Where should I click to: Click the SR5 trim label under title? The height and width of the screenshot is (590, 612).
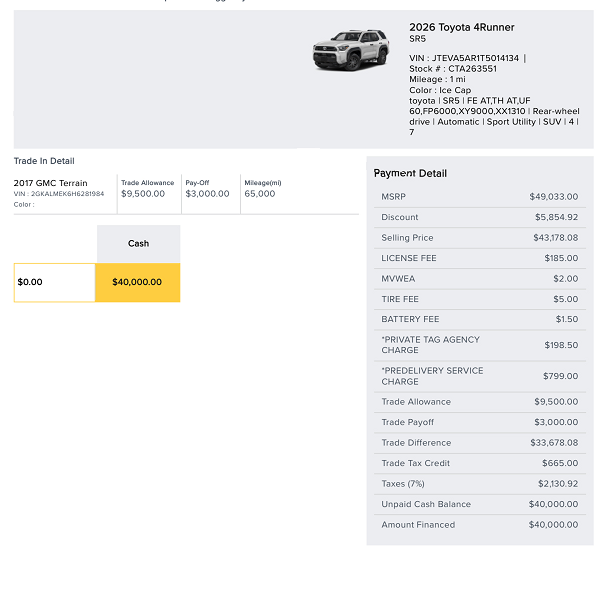[417, 39]
